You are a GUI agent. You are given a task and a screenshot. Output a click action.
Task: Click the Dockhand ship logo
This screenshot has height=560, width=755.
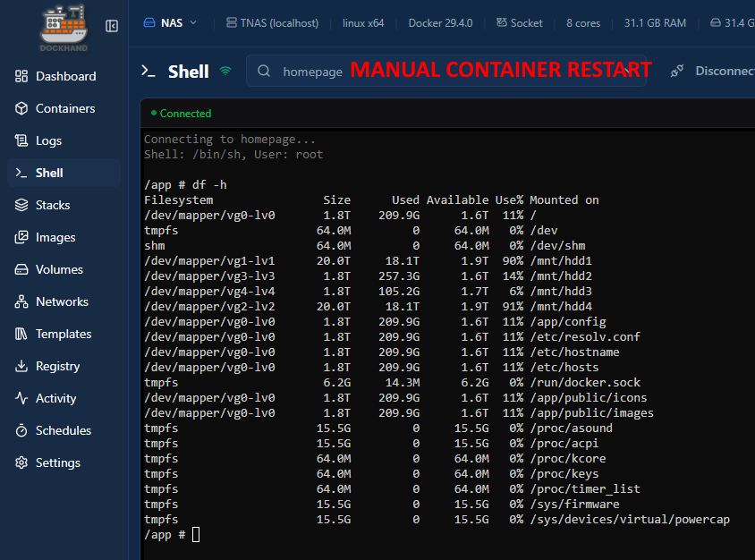[64, 28]
